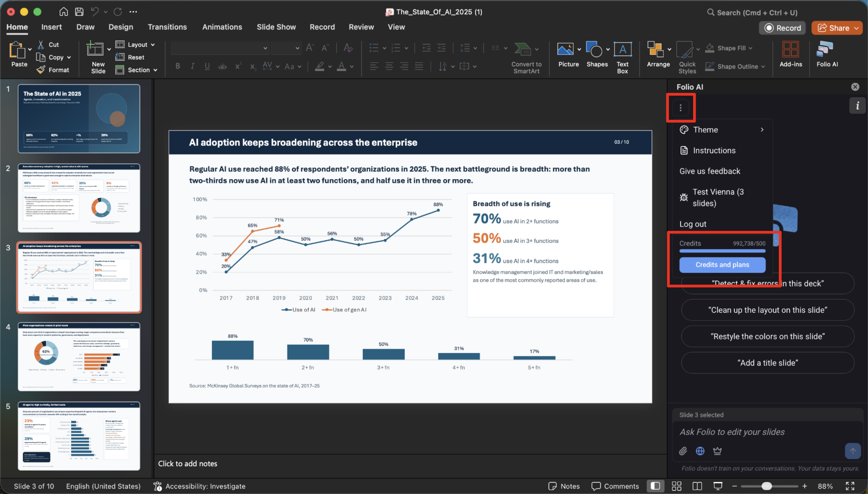
Task: Toggle Underline formatting
Action: (207, 66)
